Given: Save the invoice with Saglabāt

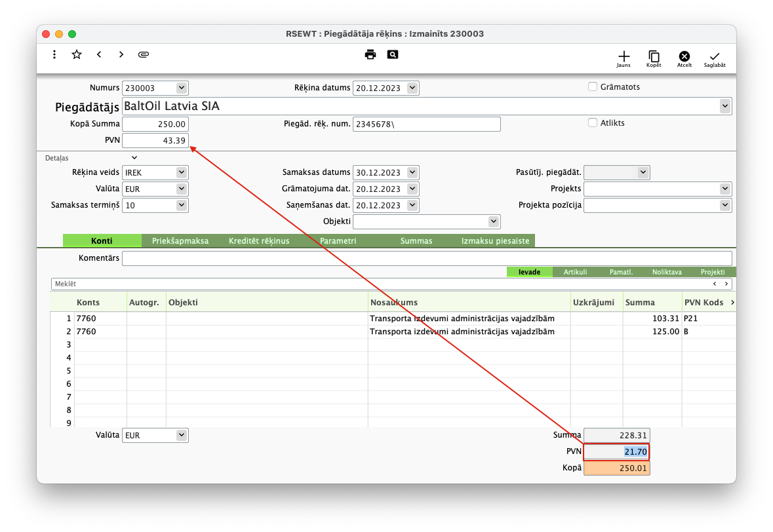Looking at the screenshot, I should click(x=715, y=58).
